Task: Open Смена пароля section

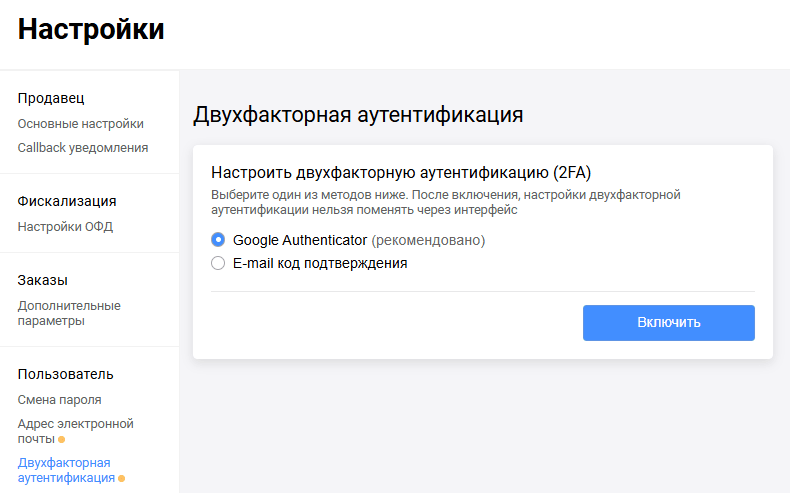Action: coord(60,400)
